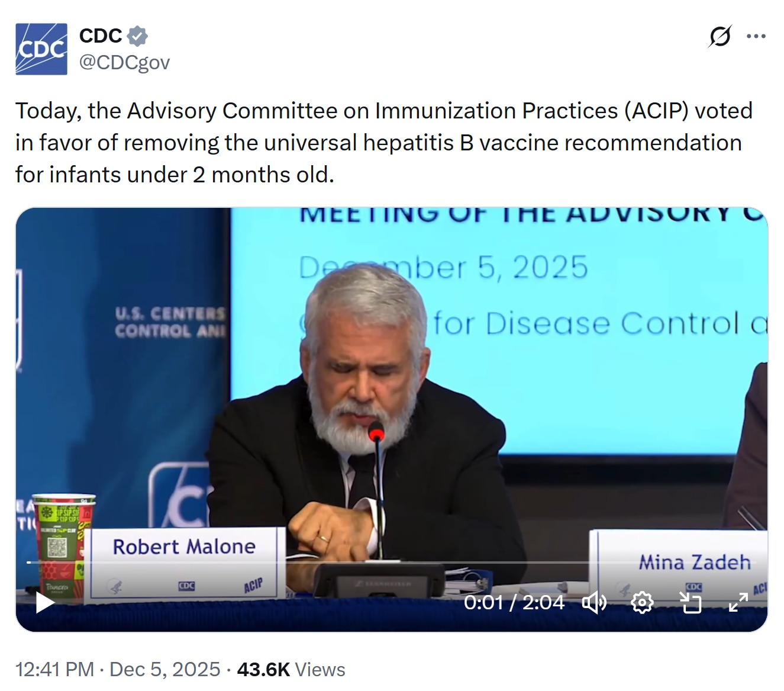Click CDC's blue verified badge
This screenshot has width=784, height=691.
pos(138,35)
